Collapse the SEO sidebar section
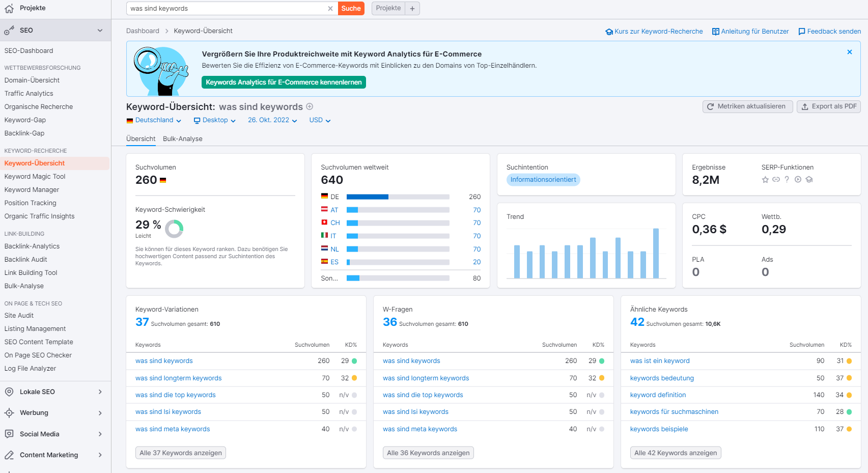This screenshot has height=473, width=868. pos(100,31)
